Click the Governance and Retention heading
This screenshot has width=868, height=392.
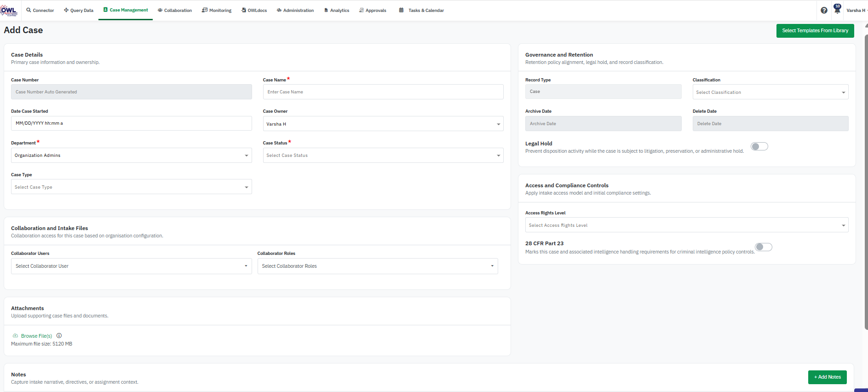559,55
